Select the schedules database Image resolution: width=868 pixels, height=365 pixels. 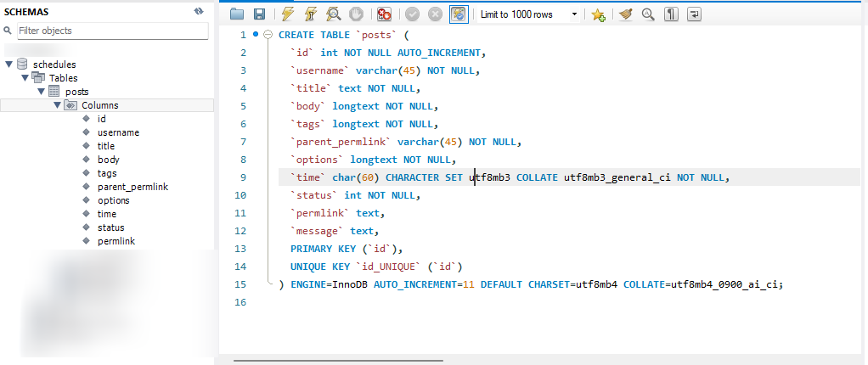[54, 65]
